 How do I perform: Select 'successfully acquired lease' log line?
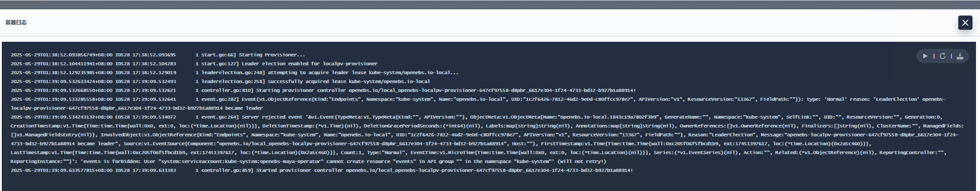tap(220, 82)
